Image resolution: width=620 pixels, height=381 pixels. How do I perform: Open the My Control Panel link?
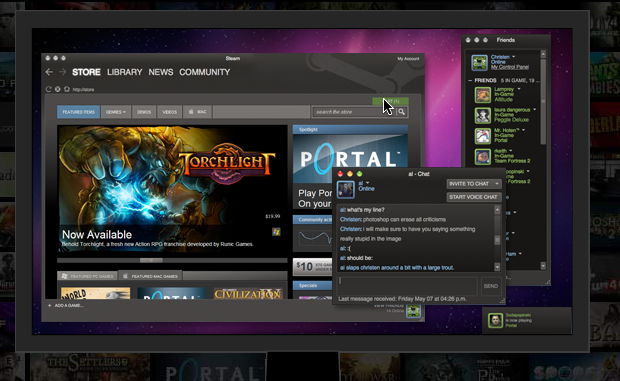pyautogui.click(x=510, y=67)
